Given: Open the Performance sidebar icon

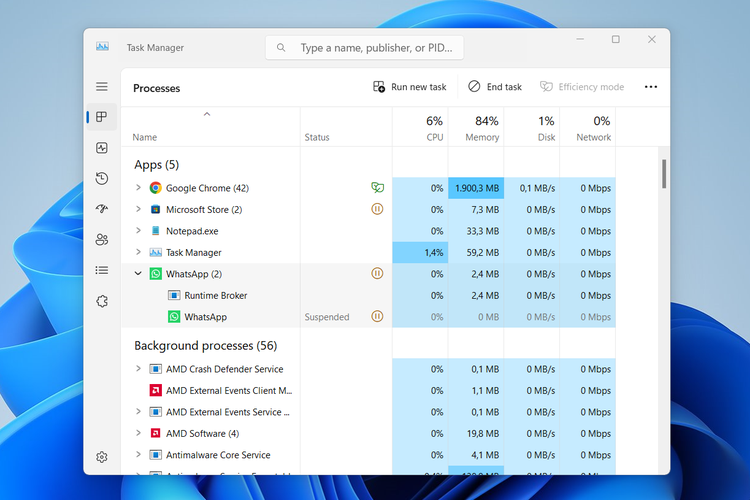Looking at the screenshot, I should point(101,148).
